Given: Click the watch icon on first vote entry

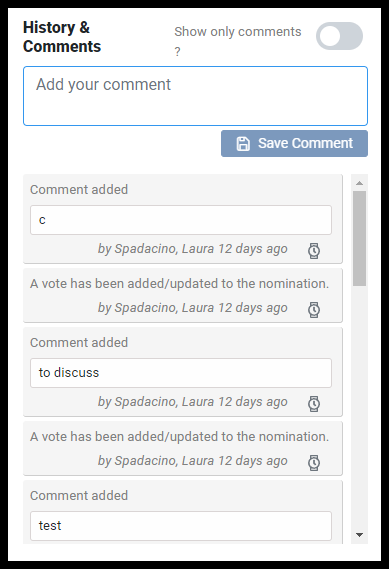Looking at the screenshot, I should (x=314, y=310).
